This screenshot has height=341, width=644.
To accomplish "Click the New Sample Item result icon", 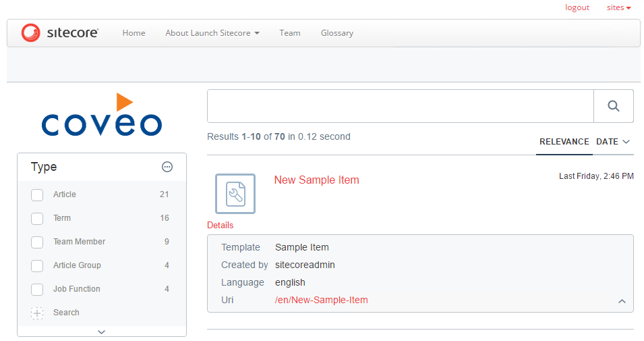I will click(x=235, y=194).
